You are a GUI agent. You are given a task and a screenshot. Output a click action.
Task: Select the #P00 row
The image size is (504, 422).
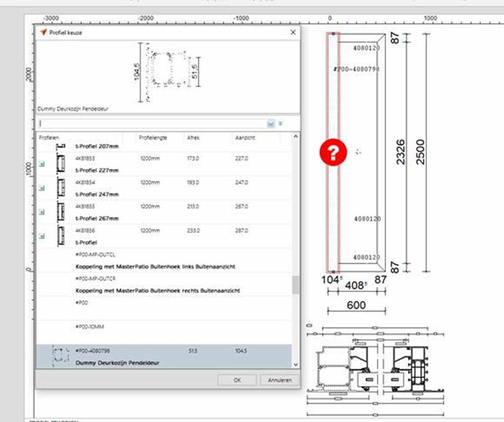(x=164, y=309)
